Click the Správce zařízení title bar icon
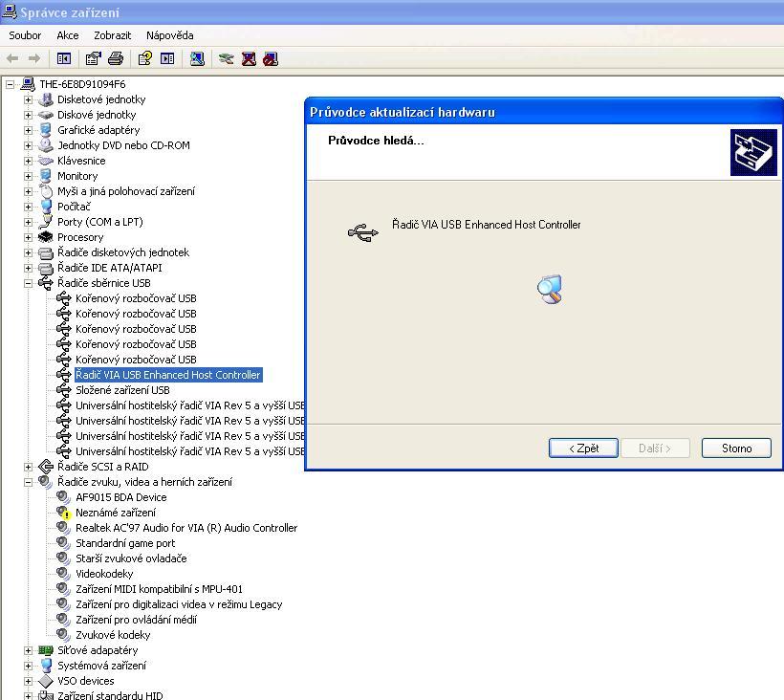 (x=9, y=11)
